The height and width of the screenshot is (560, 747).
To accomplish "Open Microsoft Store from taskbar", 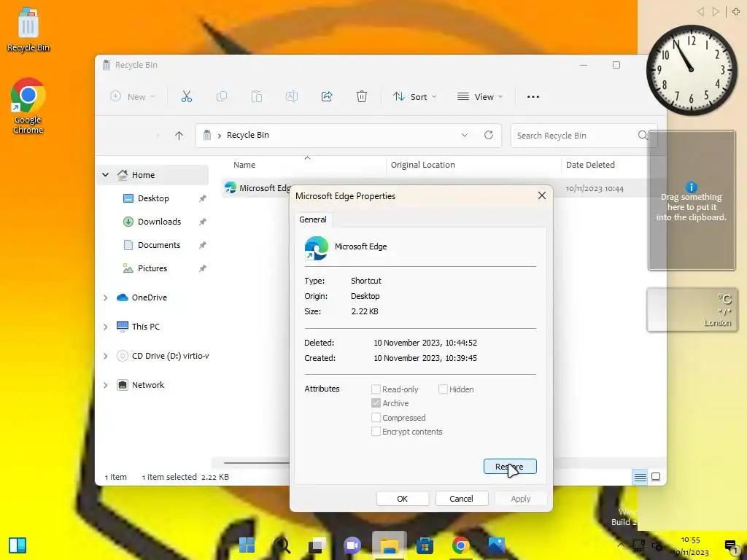I will 425,545.
